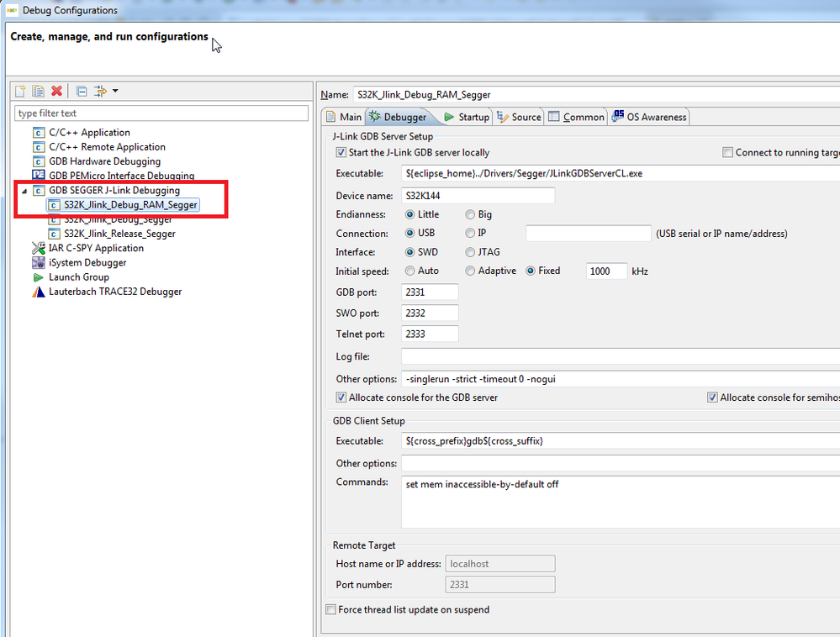Select C/C++ Remote Application entry
Image resolution: width=840 pixels, height=637 pixels.
pos(107,147)
